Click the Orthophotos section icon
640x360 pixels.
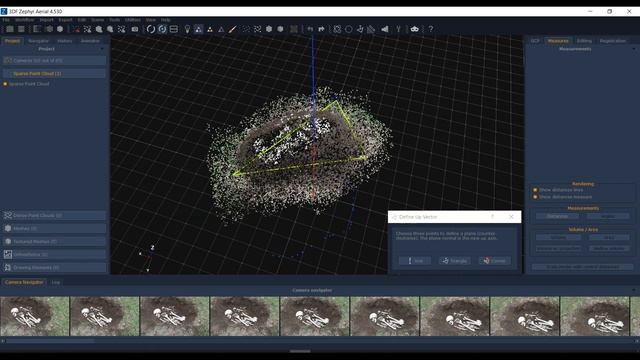point(8,254)
